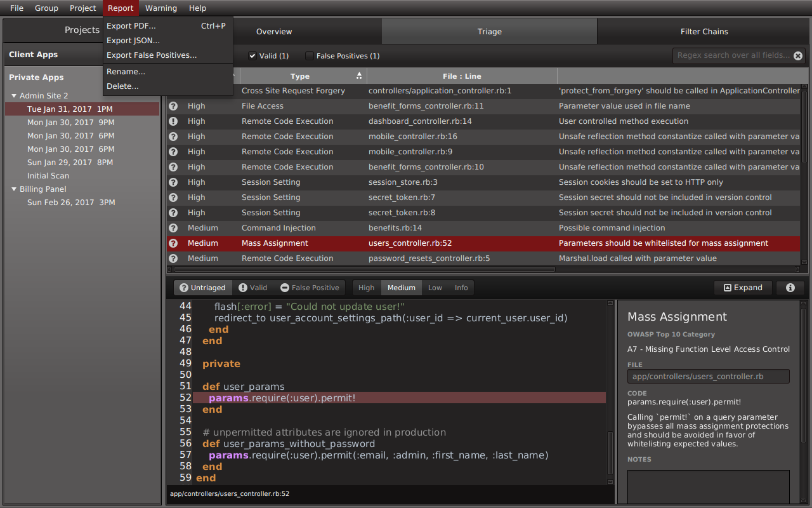The height and width of the screenshot is (508, 812).
Task: Click in the Notes text area
Action: click(x=708, y=486)
